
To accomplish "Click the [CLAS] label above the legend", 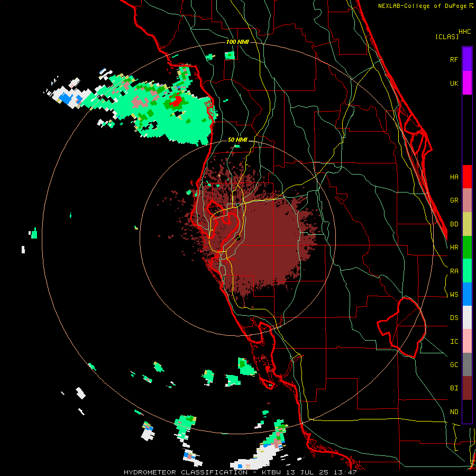I will coord(447,37).
